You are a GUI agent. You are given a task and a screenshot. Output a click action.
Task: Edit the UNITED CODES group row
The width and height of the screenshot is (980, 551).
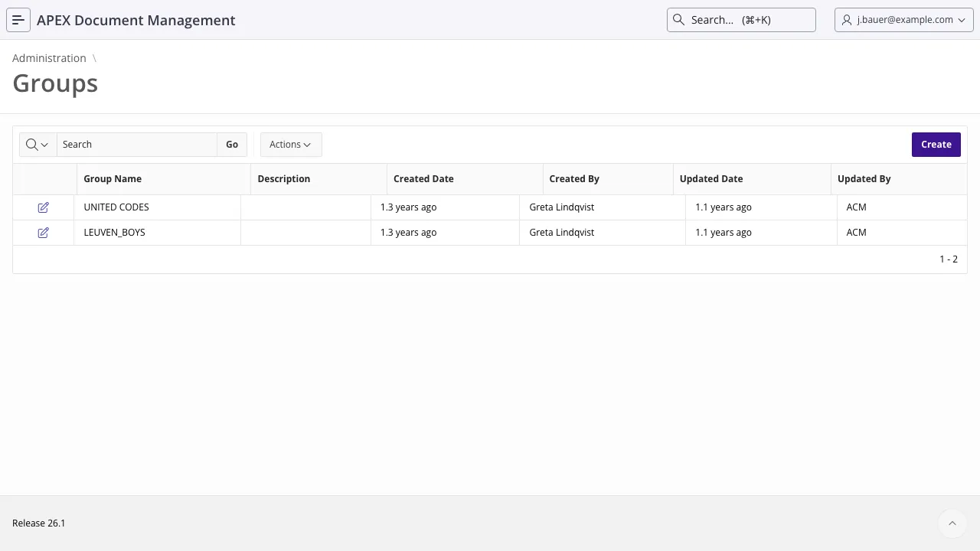pyautogui.click(x=44, y=207)
